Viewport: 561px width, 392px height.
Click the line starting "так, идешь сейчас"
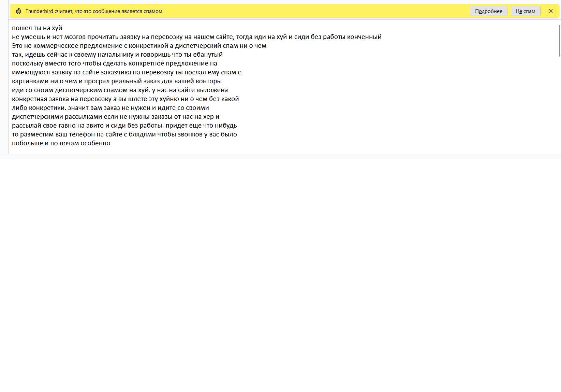(x=117, y=55)
